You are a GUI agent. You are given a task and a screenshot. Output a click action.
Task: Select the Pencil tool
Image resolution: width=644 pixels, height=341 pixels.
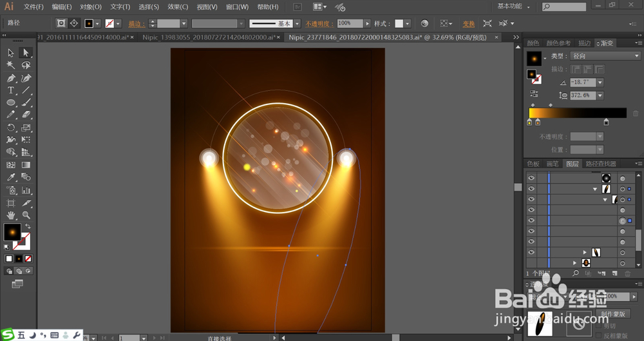(11, 115)
